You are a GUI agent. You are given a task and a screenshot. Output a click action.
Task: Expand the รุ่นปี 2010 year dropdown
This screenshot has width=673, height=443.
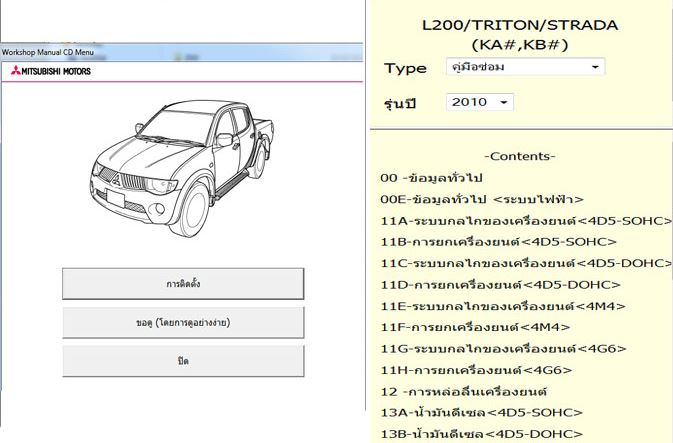tap(479, 102)
